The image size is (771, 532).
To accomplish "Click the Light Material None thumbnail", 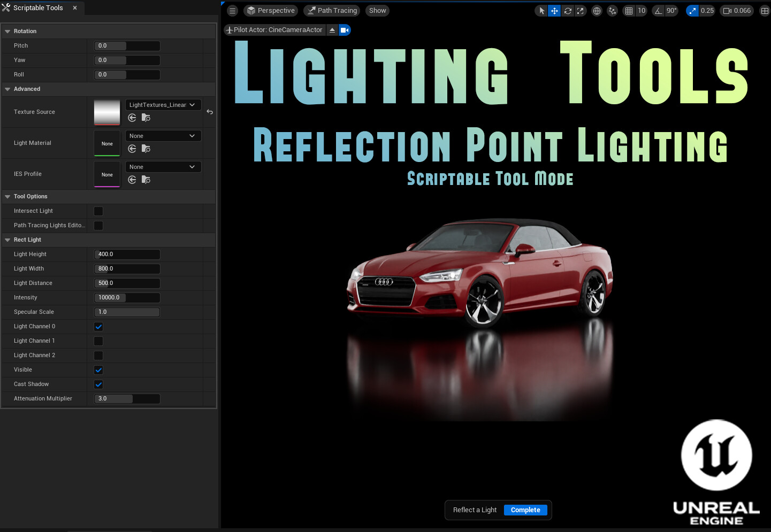I will tap(107, 143).
